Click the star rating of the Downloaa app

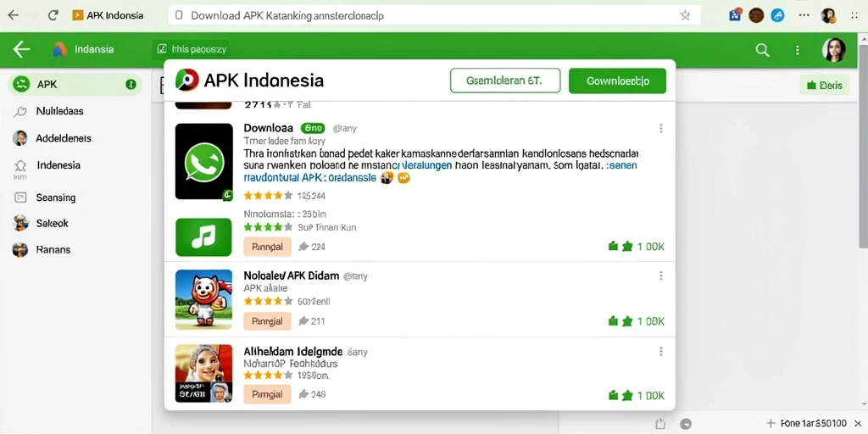pyautogui.click(x=268, y=196)
